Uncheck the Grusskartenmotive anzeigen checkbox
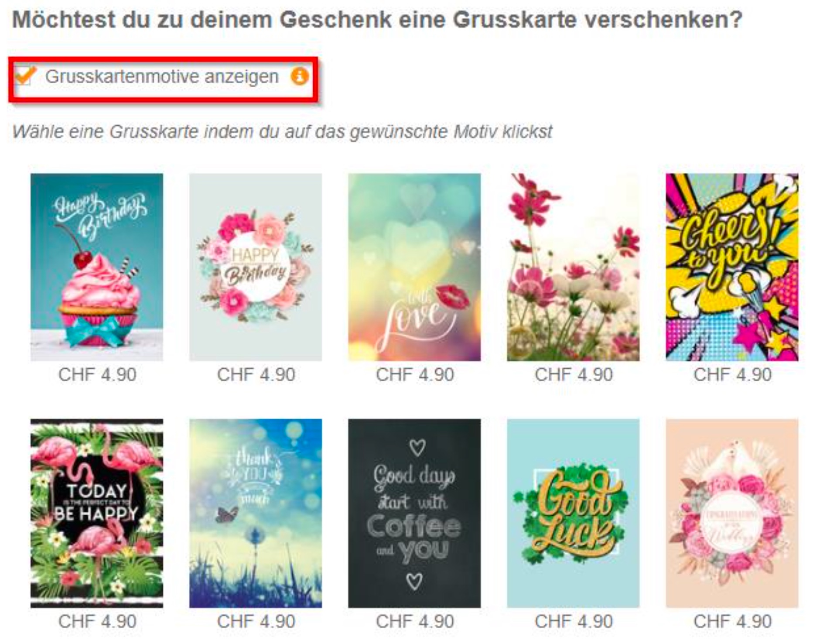The width and height of the screenshot is (813, 644). click(24, 76)
